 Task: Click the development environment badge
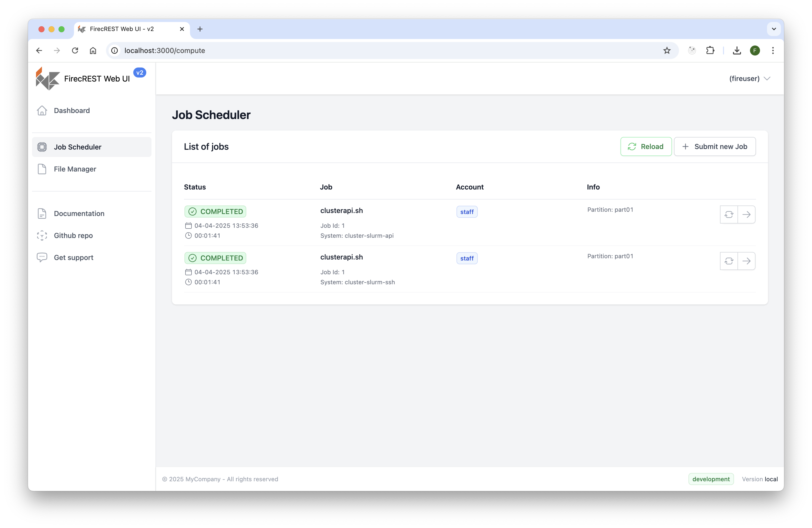pyautogui.click(x=711, y=479)
